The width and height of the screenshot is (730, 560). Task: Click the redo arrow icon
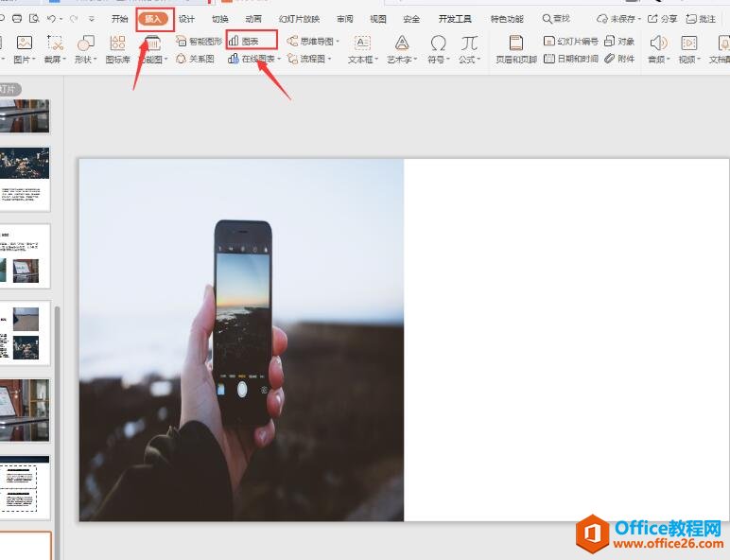point(73,19)
